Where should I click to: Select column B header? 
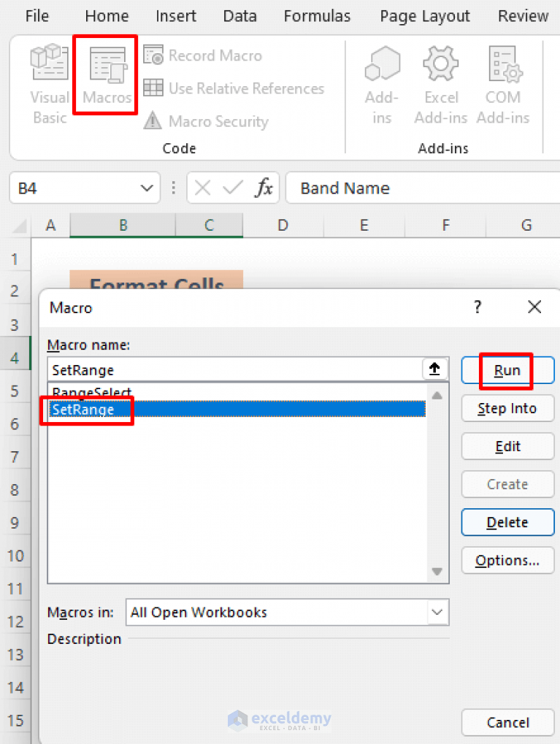pyautogui.click(x=123, y=225)
